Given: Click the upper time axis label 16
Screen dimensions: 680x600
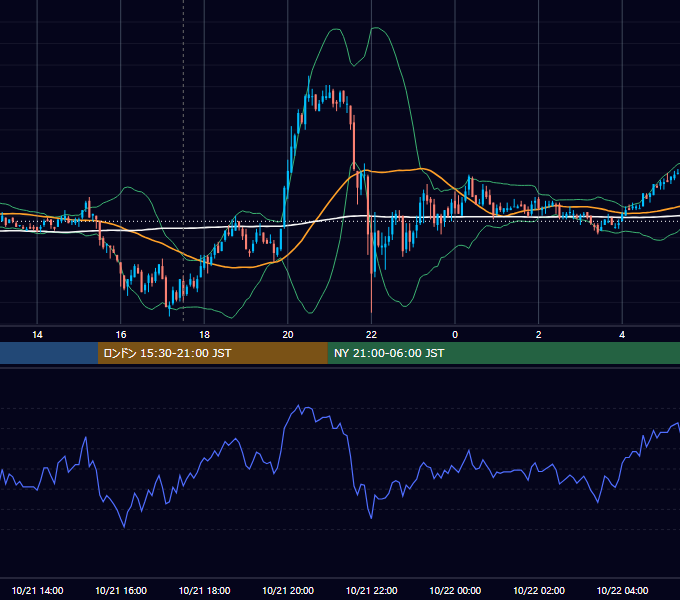Looking at the screenshot, I should 121,335.
